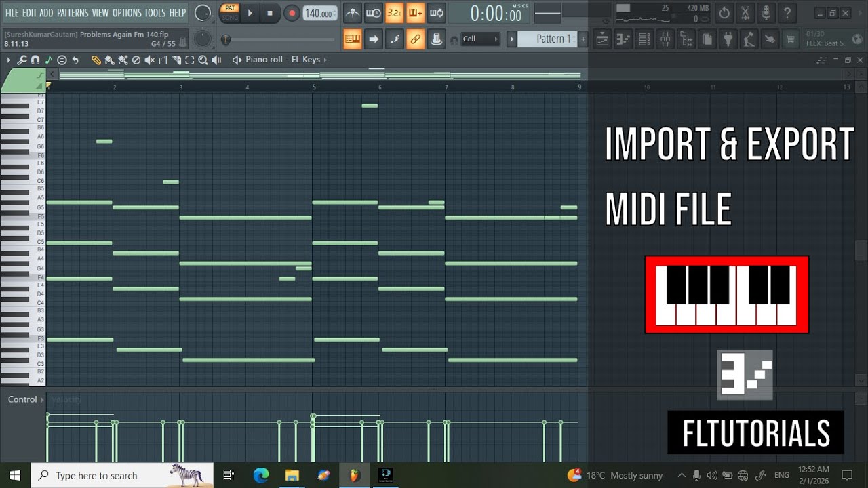Start playback with the play button
Viewport: 868px width, 488px height.
click(x=250, y=13)
